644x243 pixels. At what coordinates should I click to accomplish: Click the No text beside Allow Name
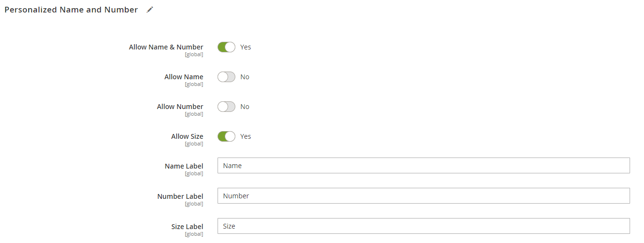coord(245,77)
